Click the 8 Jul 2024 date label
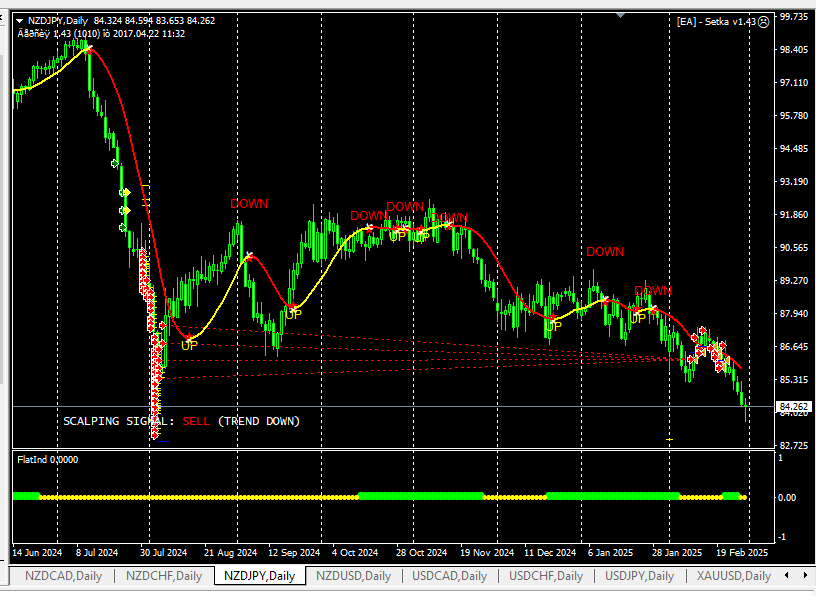816x596 pixels. (x=97, y=552)
